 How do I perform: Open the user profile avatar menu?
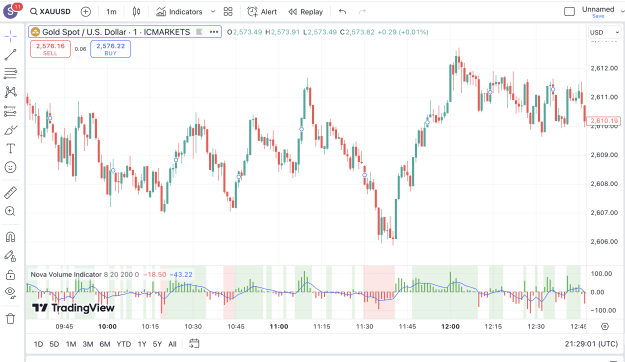pos(11,11)
